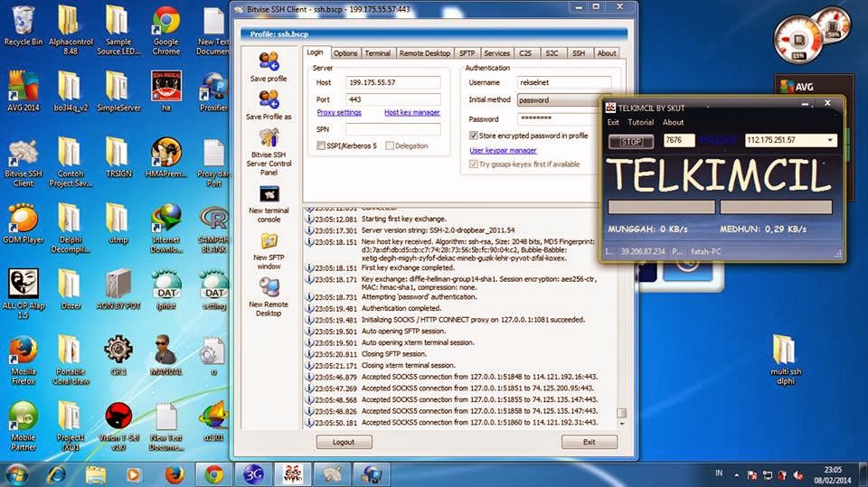Click the STOP button in TELKIMCIL
This screenshot has height=487, width=868.
tap(631, 142)
